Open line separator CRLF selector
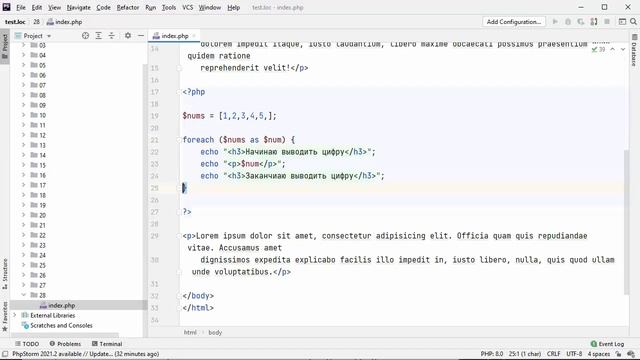The width and height of the screenshot is (640, 360). 553,354
